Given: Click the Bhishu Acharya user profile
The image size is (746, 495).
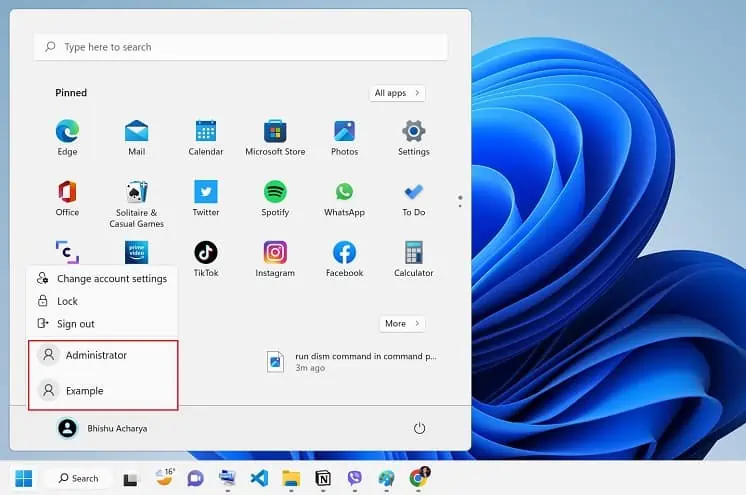Looking at the screenshot, I should click(102, 428).
